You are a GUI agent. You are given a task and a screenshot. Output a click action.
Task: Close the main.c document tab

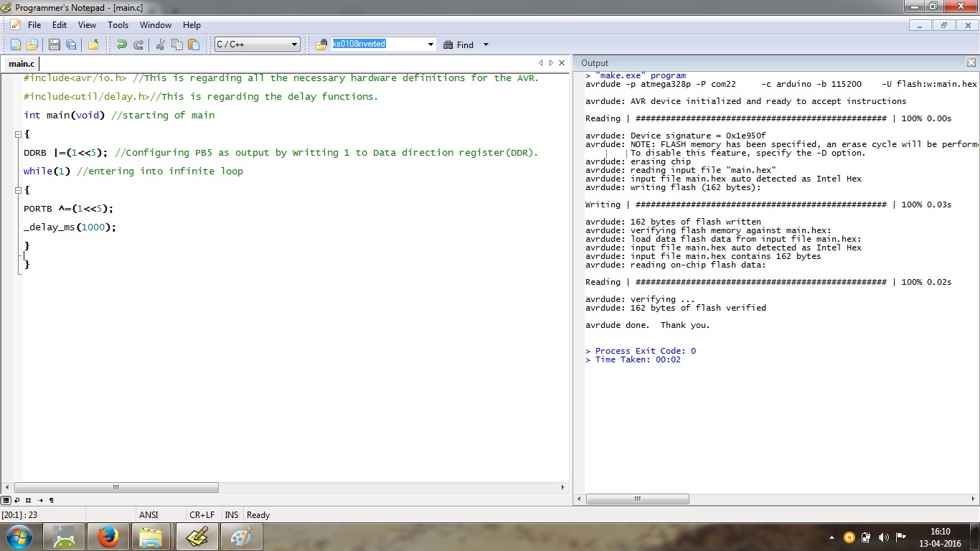click(561, 63)
